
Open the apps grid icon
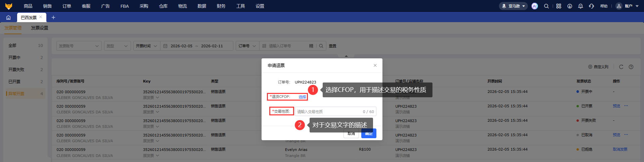coord(559,6)
